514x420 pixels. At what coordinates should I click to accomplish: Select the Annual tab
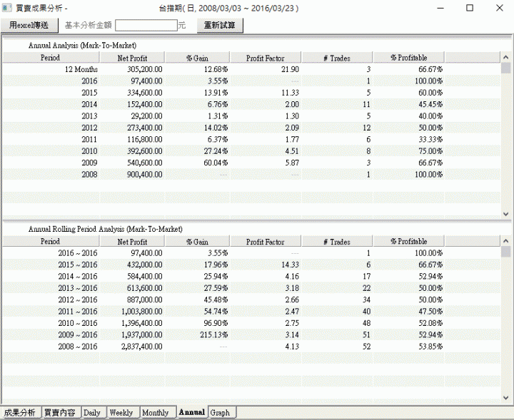click(x=192, y=412)
